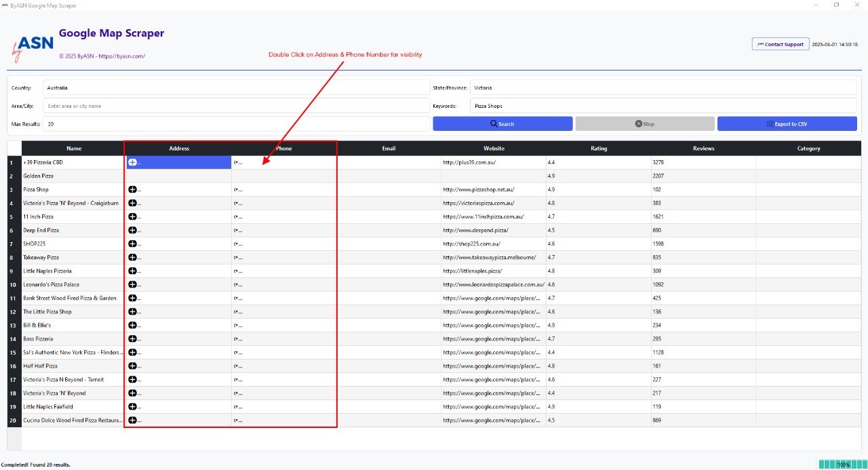Click the Google Map Scraper title
Viewport: 868px width, 470px height.
[111, 33]
